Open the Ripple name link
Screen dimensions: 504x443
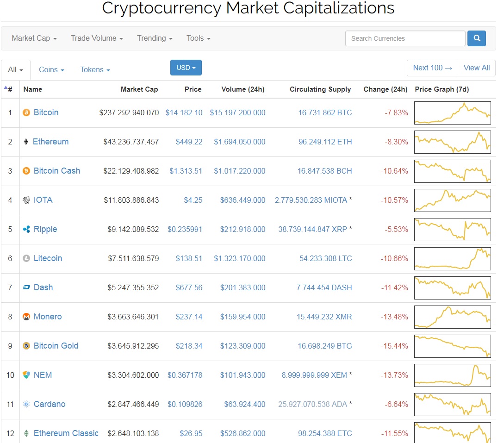[45, 229]
